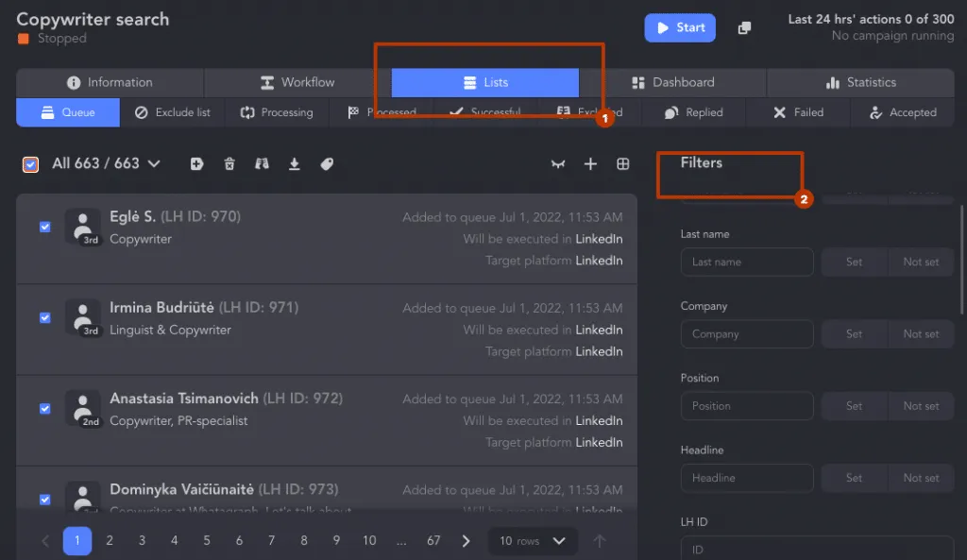
Task: Uncheck Anastasia Tsimanovich profile checkbox
Action: (x=45, y=408)
